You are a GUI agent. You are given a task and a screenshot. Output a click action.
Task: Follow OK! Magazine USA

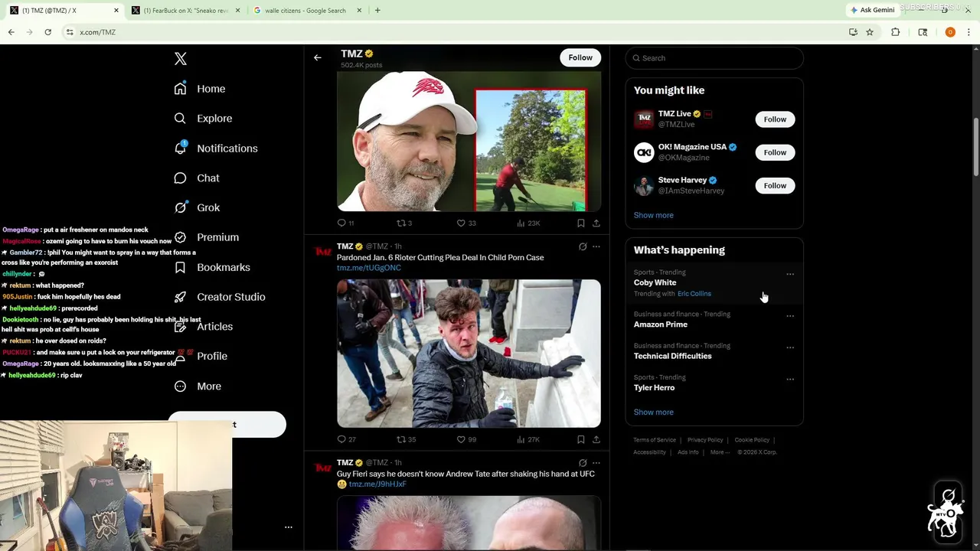775,152
